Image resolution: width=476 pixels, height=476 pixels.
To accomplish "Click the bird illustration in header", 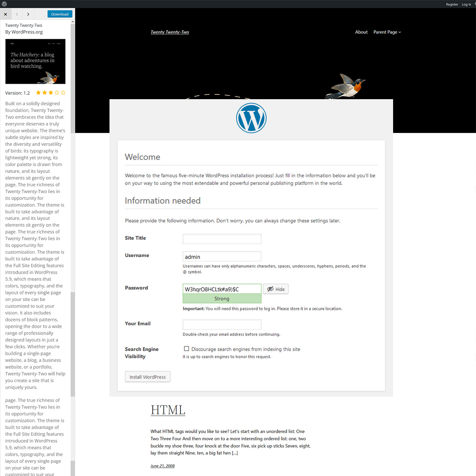I will point(345,86).
